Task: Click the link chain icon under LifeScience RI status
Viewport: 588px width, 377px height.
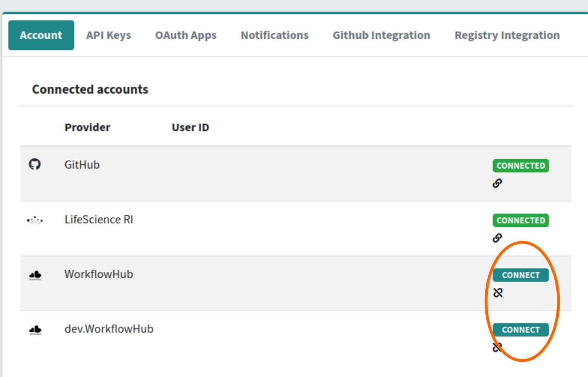Action: click(497, 238)
